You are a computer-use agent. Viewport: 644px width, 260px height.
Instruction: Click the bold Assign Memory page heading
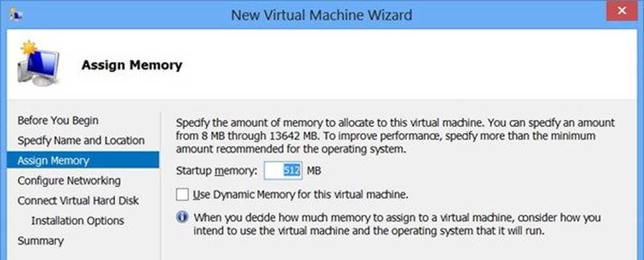131,65
